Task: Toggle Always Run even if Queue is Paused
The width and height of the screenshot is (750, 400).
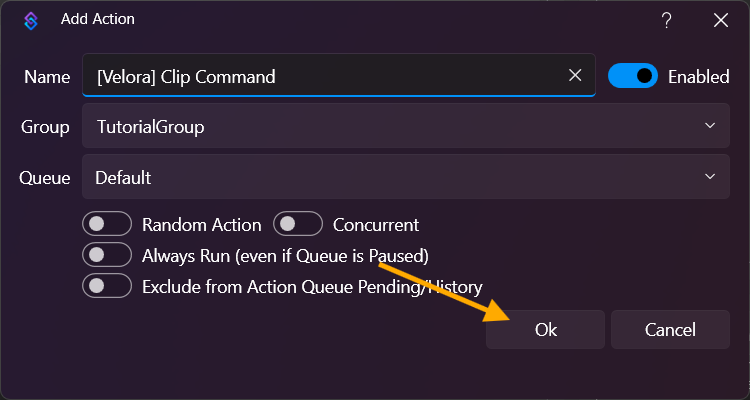Action: 108,255
